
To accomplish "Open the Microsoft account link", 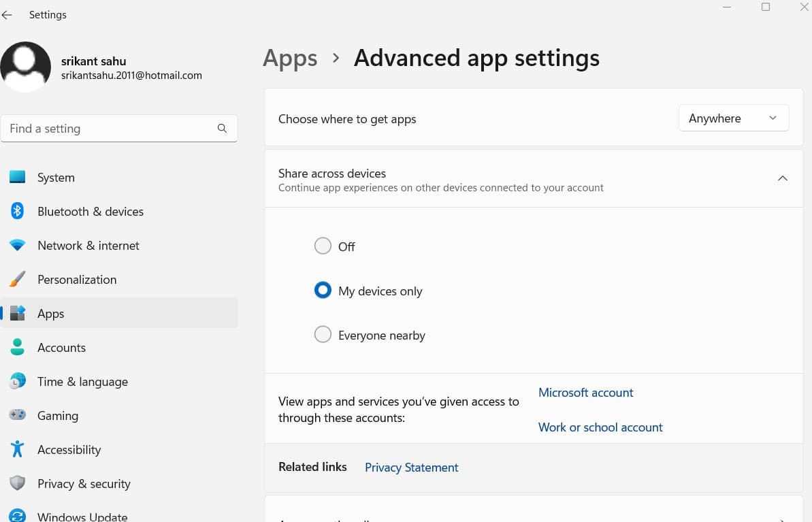I will click(585, 393).
